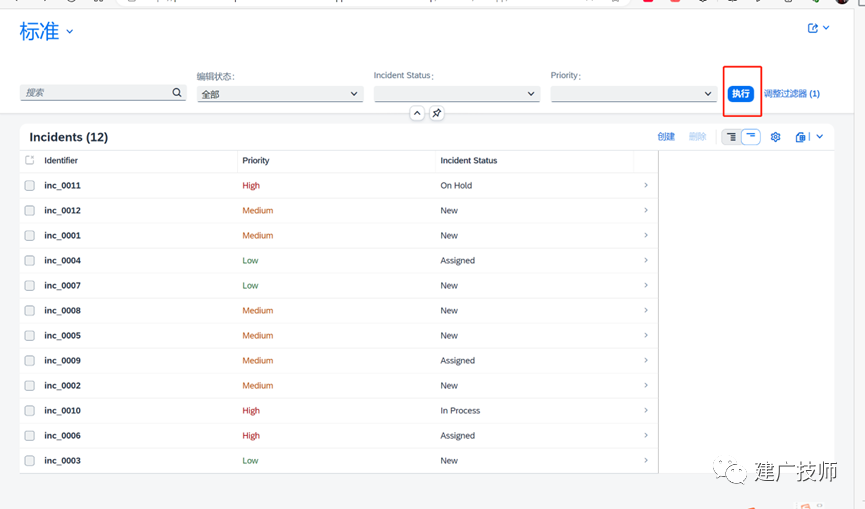Open share menu dropdown arrow
The height and width of the screenshot is (509, 865).
point(826,28)
